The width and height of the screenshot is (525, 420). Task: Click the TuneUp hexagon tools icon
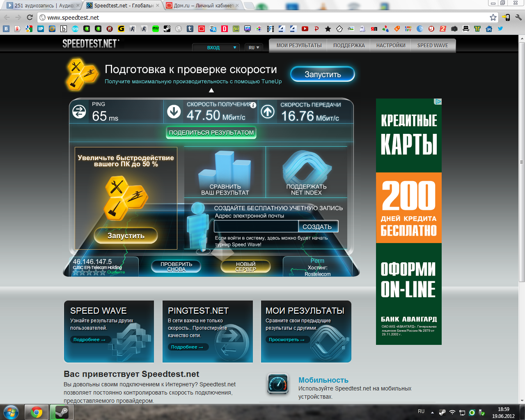82,75
